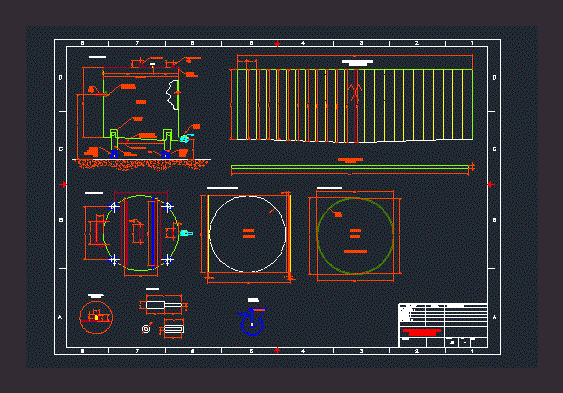Click zone letter D on left border
The width and height of the screenshot is (563, 393).
point(60,78)
